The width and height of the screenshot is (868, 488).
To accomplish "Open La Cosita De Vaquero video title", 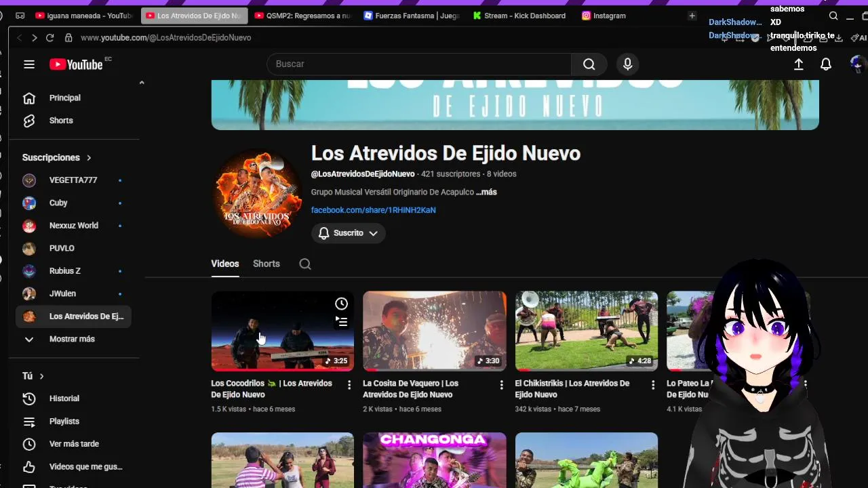I will (x=411, y=389).
